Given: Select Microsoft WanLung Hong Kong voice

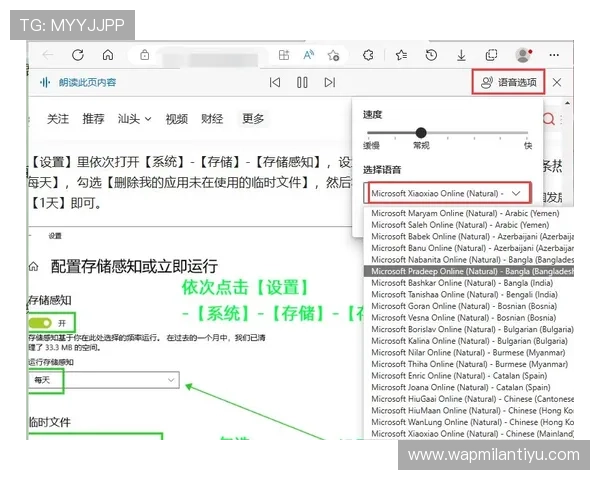Looking at the screenshot, I should click(469, 422).
